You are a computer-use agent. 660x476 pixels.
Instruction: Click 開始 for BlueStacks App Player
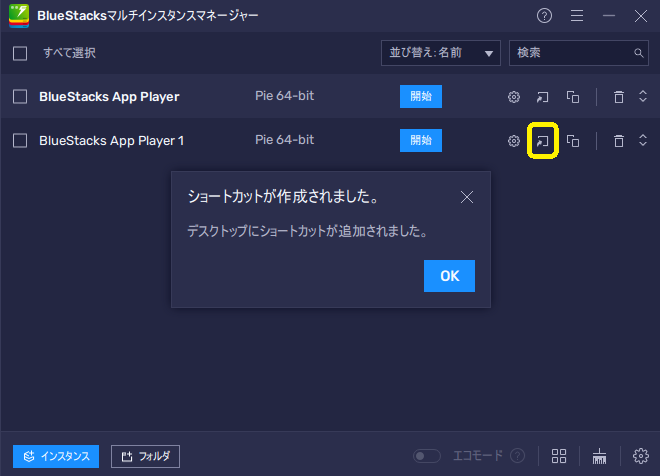pos(421,96)
